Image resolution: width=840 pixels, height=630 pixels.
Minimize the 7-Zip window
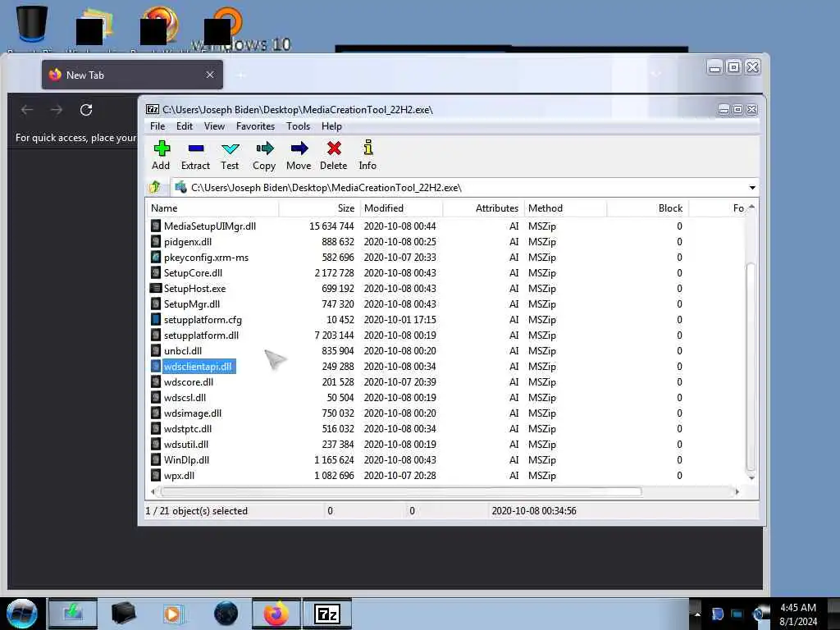pyautogui.click(x=724, y=109)
